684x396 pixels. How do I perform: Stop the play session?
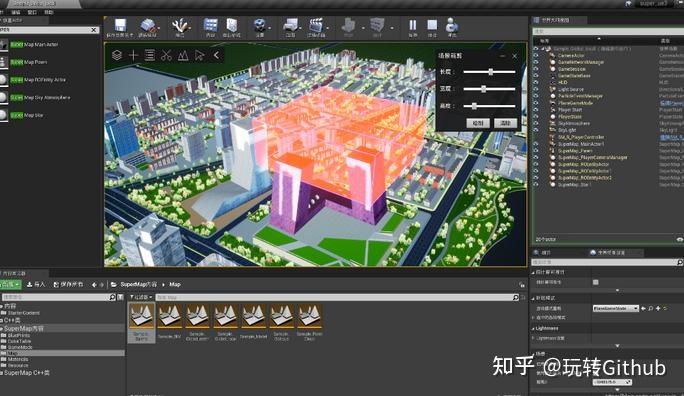(x=432, y=25)
